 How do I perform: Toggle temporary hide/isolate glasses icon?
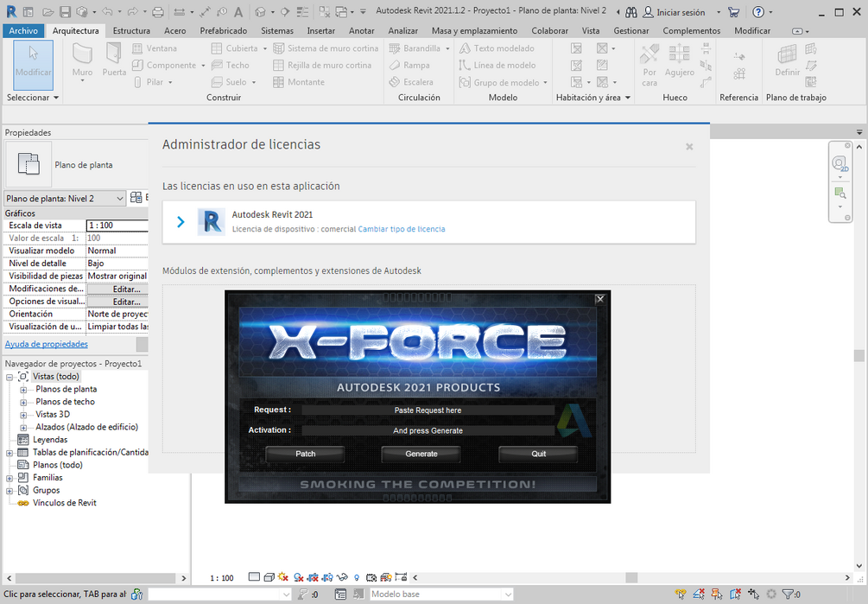coord(342,577)
